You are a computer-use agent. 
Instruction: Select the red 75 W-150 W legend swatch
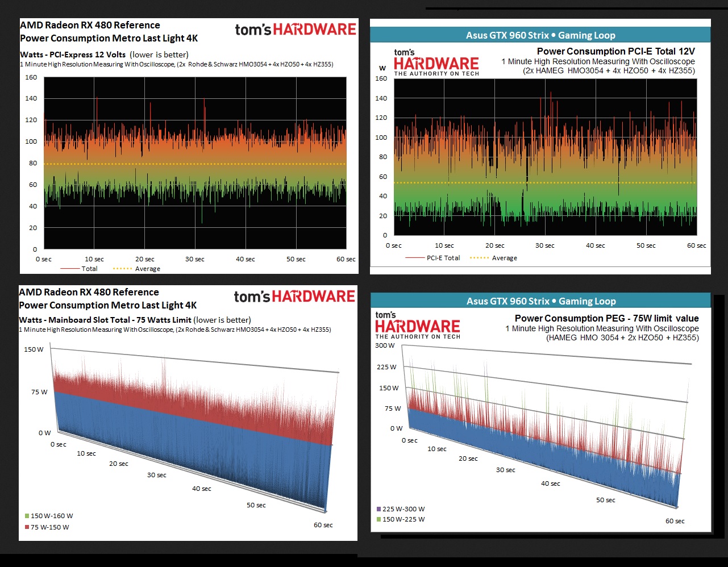click(x=27, y=527)
